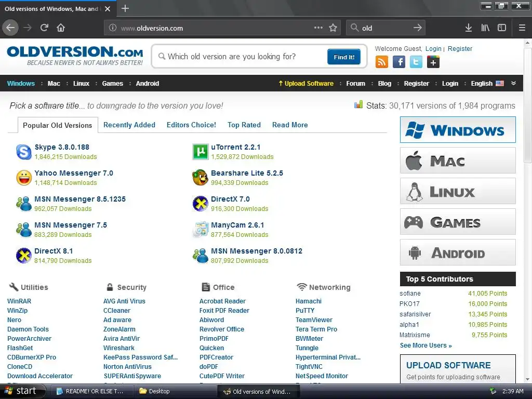Click Upload Software in the nav bar
This screenshot has height=399, width=532.
[305, 84]
